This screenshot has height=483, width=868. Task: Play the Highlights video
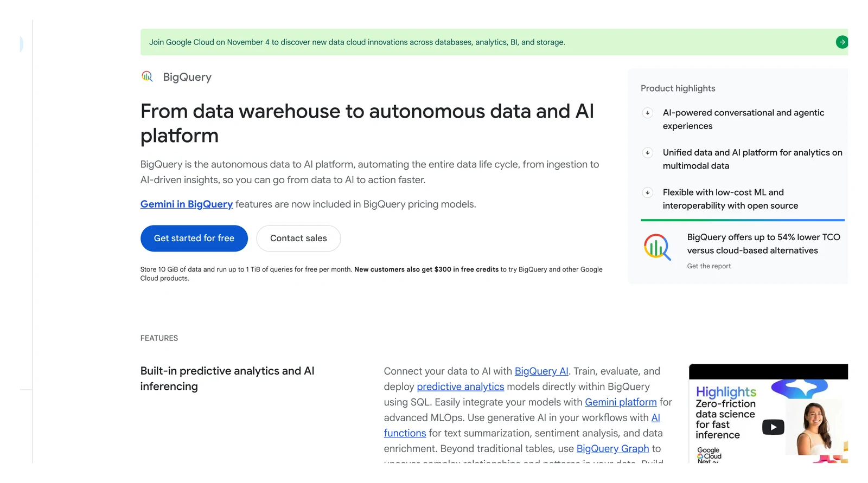[773, 427]
